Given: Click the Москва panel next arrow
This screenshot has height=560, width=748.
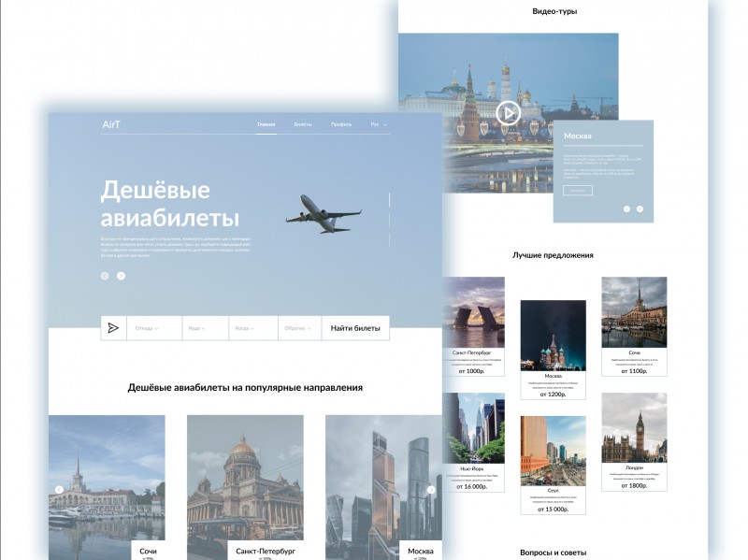Looking at the screenshot, I should tap(640, 208).
